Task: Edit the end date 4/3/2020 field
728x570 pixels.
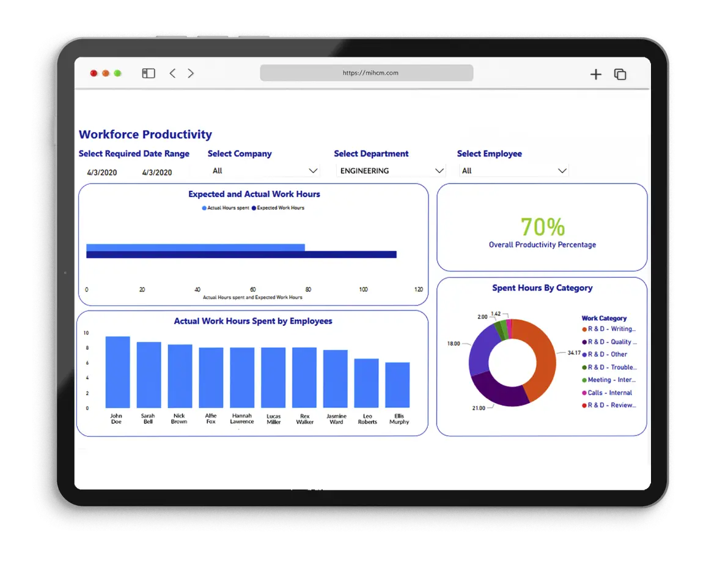Action: click(157, 172)
